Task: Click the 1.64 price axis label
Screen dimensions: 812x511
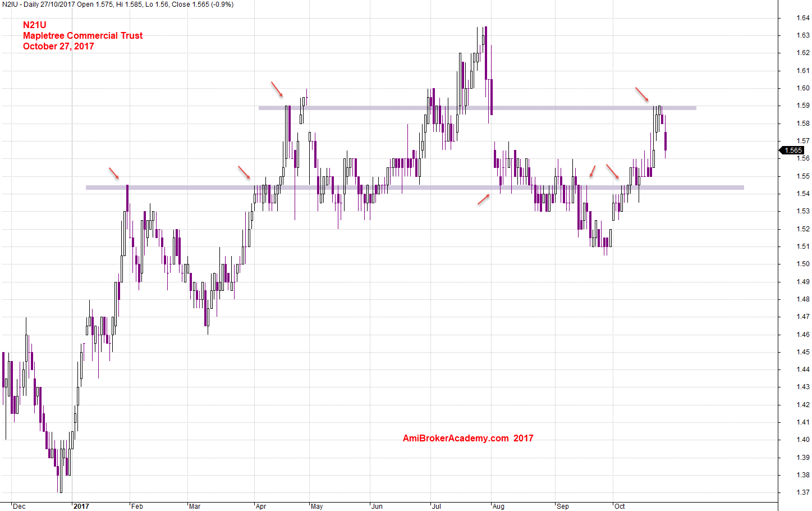Action: tap(803, 18)
